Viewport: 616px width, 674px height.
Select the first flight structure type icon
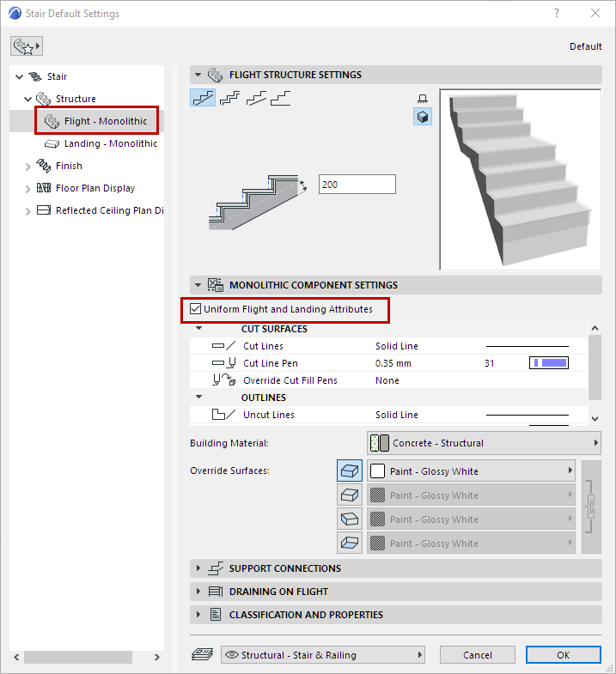[x=203, y=98]
